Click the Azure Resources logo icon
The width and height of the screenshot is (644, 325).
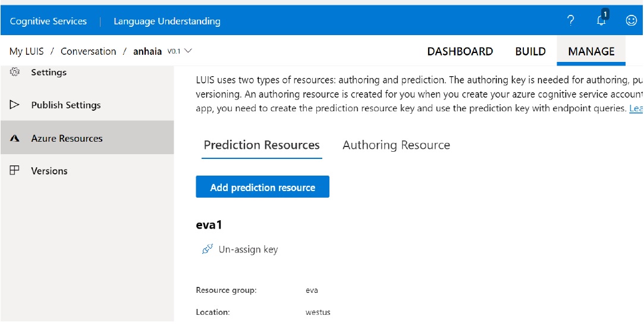click(x=15, y=138)
